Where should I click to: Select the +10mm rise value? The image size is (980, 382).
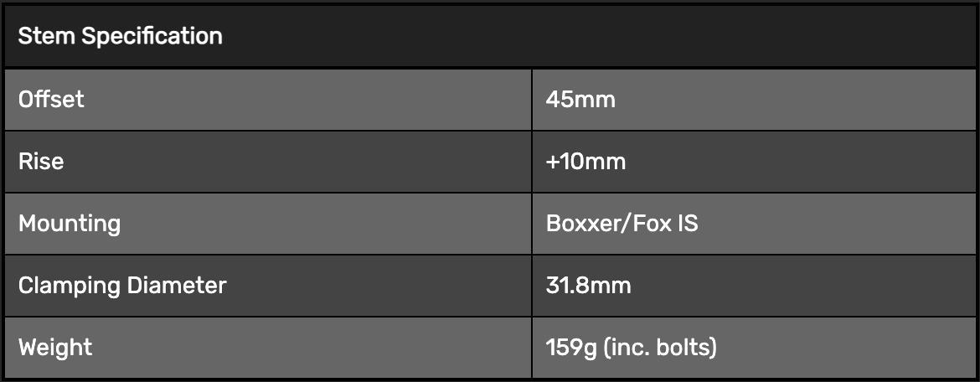[585, 162]
